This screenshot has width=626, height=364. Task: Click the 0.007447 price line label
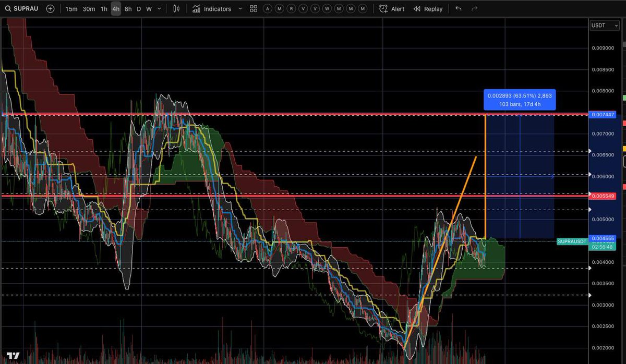[x=601, y=114]
